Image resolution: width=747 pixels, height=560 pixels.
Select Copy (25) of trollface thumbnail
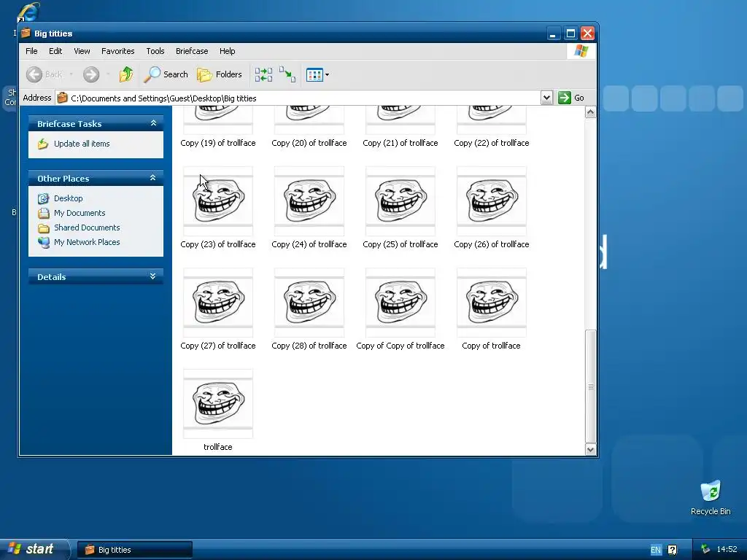point(400,201)
